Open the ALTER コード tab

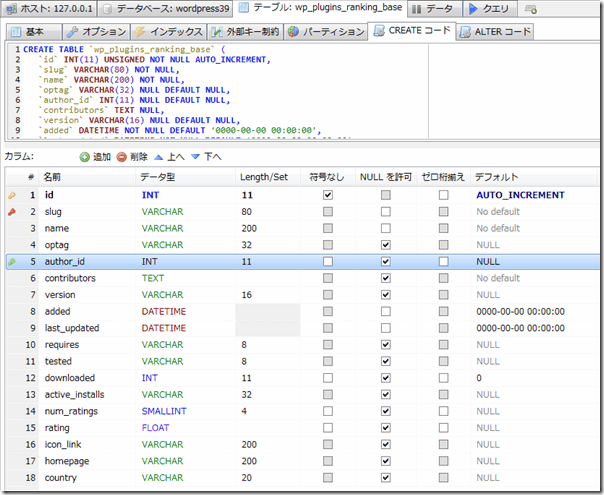495,32
